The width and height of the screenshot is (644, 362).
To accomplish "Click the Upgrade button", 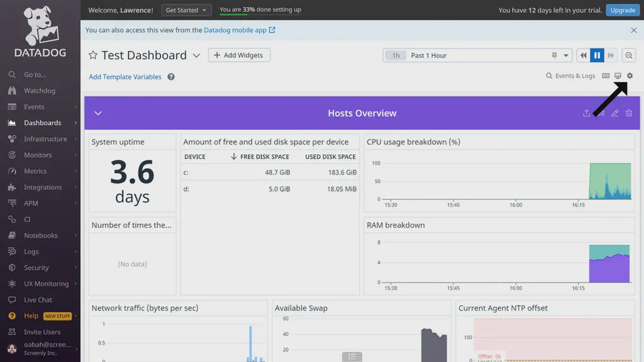I will tap(622, 10).
